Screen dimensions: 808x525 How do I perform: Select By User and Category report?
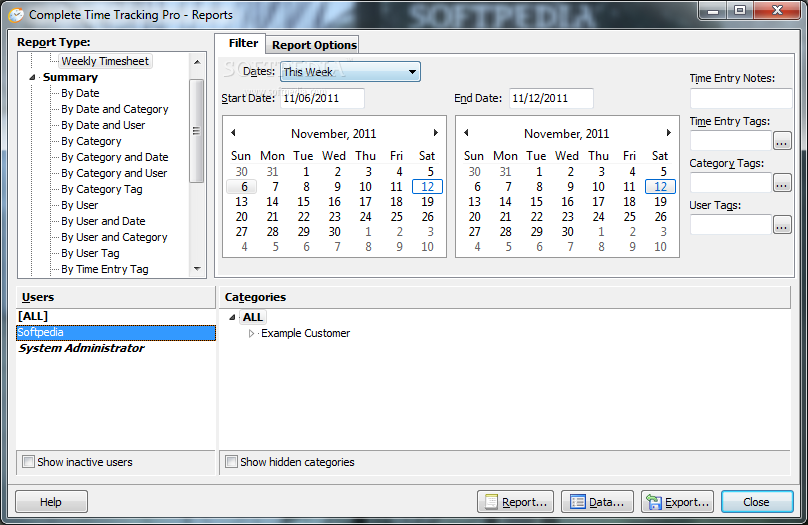point(114,237)
